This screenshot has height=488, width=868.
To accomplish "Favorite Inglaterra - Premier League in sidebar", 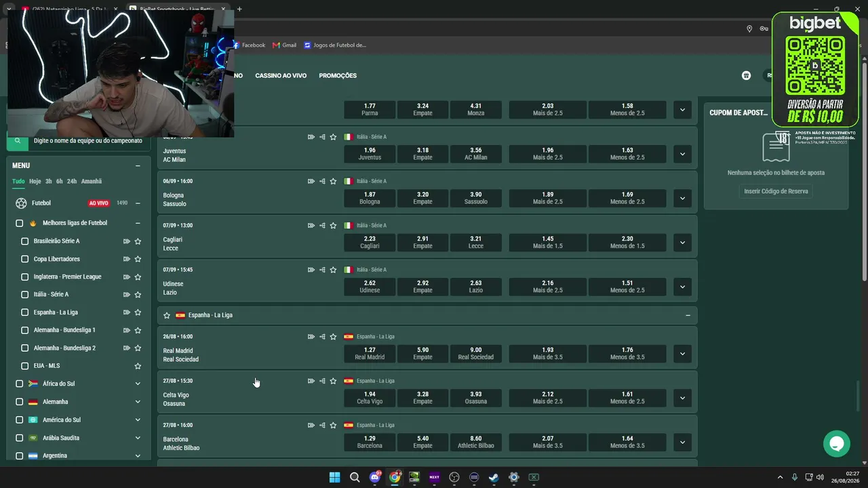I will click(x=138, y=277).
